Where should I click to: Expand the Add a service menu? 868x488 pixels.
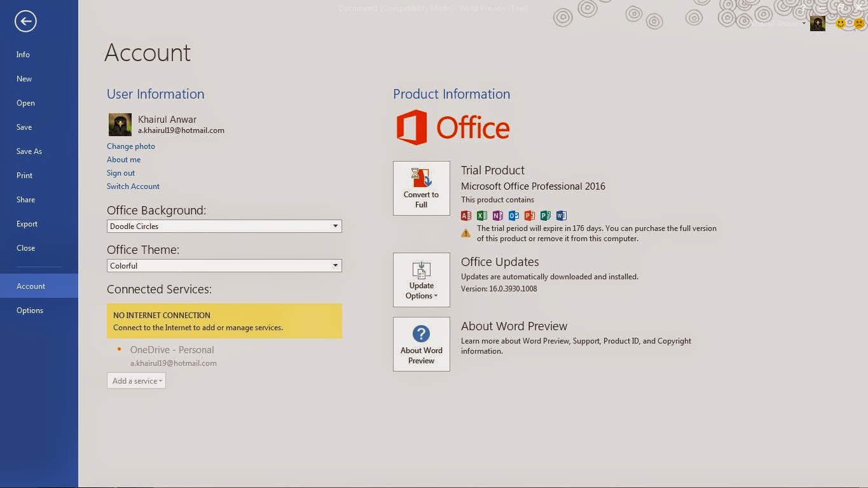click(136, 380)
